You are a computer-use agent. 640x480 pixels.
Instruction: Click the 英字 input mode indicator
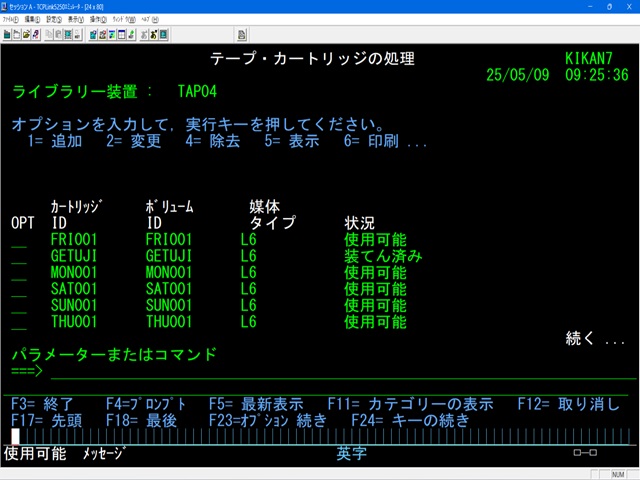(x=351, y=453)
